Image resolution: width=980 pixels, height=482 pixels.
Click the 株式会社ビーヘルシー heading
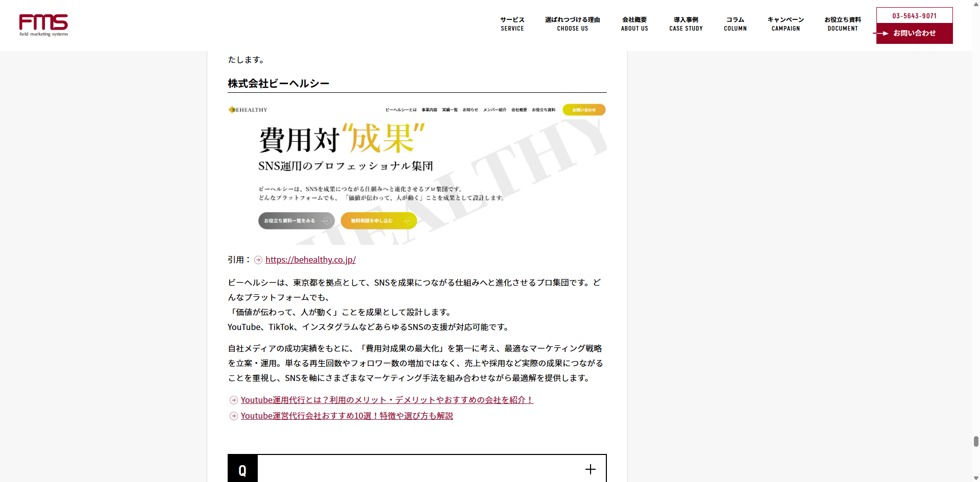coord(278,84)
